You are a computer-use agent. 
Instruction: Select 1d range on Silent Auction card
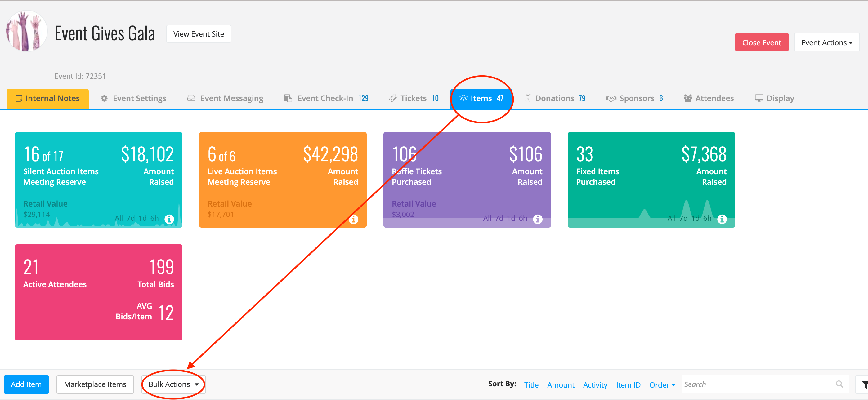point(142,218)
